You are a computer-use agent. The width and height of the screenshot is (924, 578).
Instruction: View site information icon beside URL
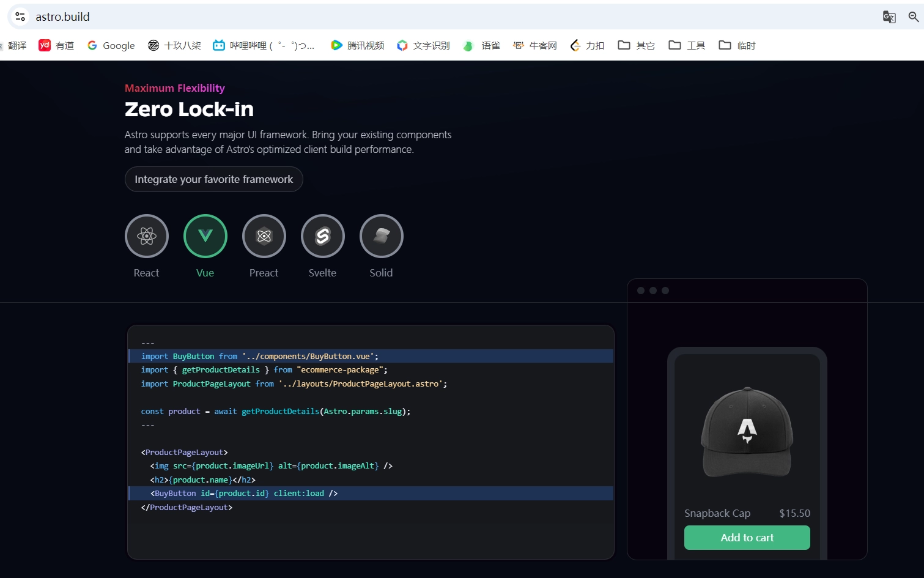(x=20, y=17)
